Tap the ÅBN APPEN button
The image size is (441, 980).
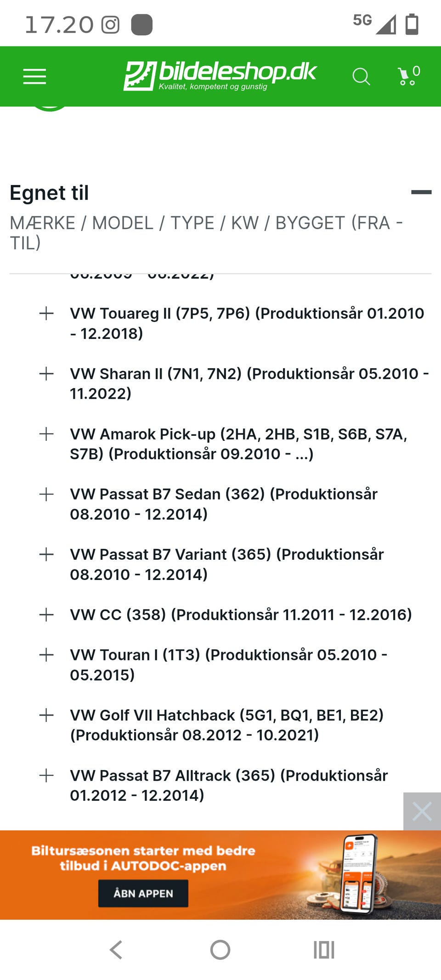(143, 893)
